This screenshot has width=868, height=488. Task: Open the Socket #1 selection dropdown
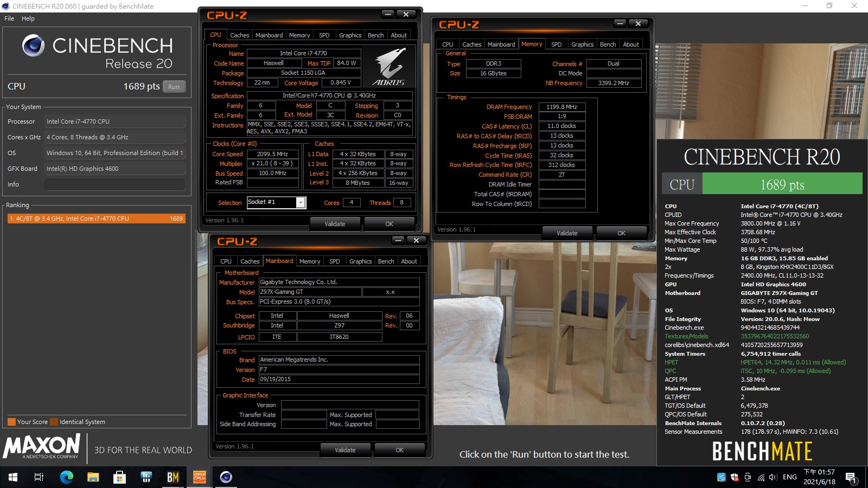301,202
